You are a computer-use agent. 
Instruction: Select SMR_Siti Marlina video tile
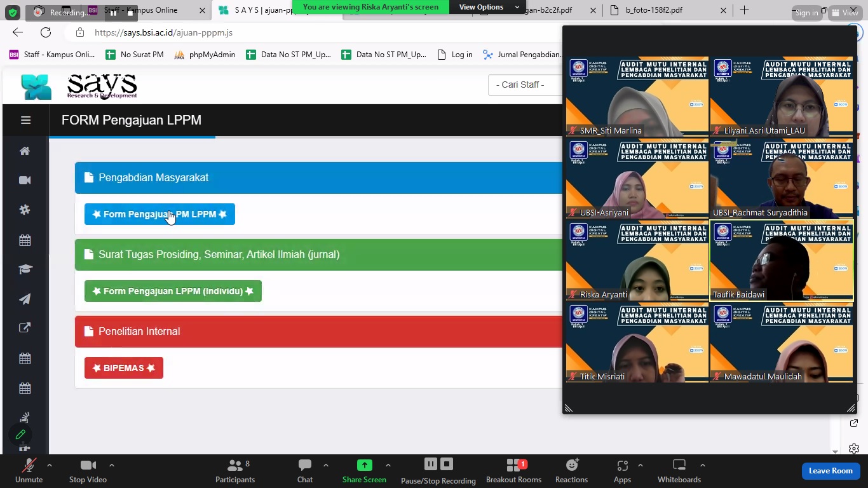click(637, 97)
